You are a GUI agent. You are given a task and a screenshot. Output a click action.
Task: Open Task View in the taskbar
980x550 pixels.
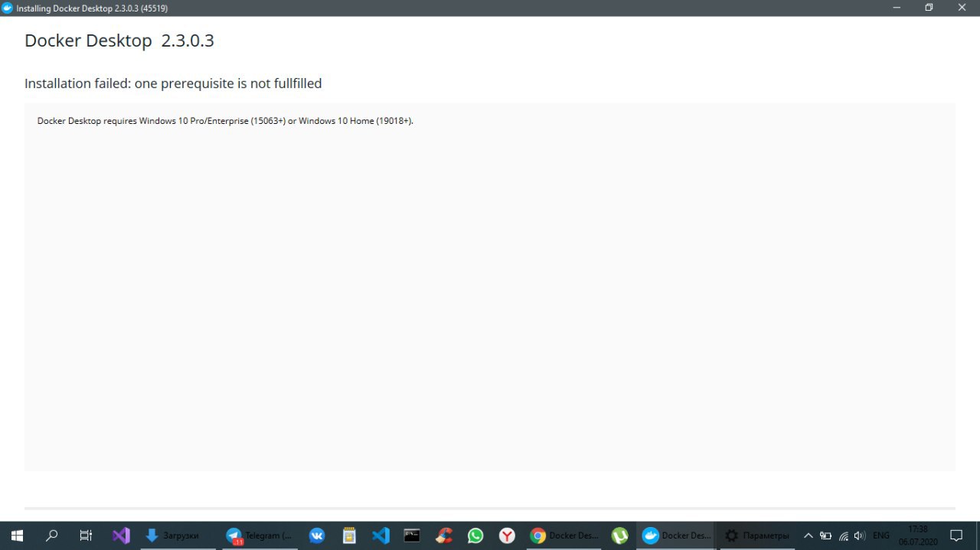click(87, 535)
